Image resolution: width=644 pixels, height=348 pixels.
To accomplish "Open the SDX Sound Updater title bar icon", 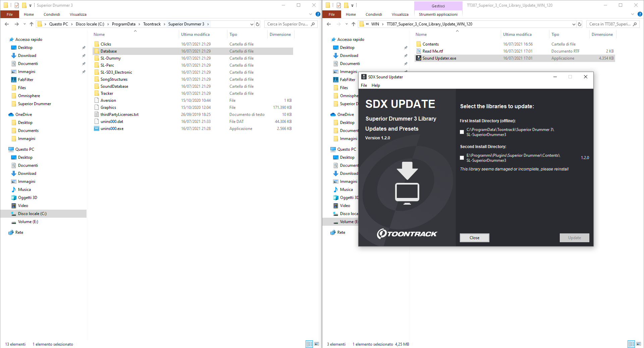I will click(x=364, y=77).
